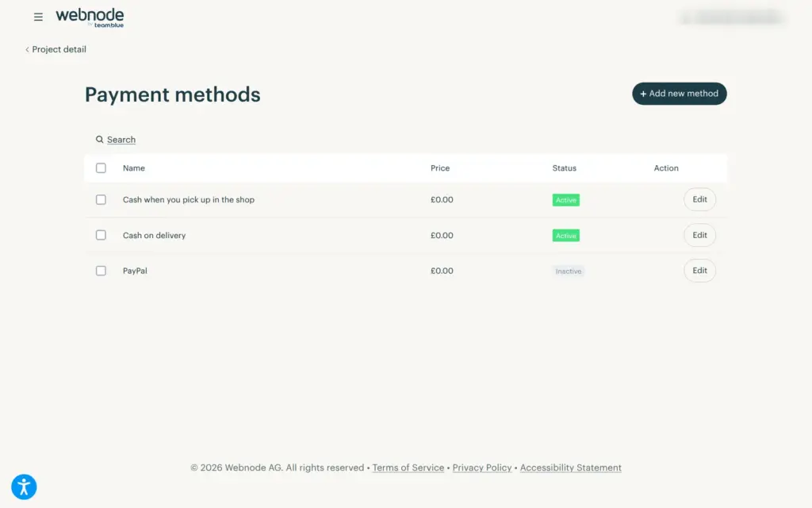
Task: Click the Active badge for Cash on delivery
Action: pos(566,235)
